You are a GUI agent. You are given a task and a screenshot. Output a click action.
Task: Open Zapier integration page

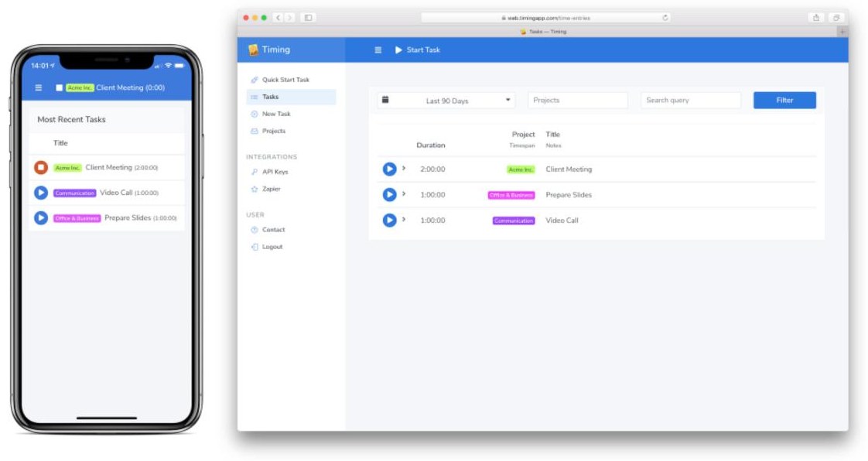click(x=271, y=190)
